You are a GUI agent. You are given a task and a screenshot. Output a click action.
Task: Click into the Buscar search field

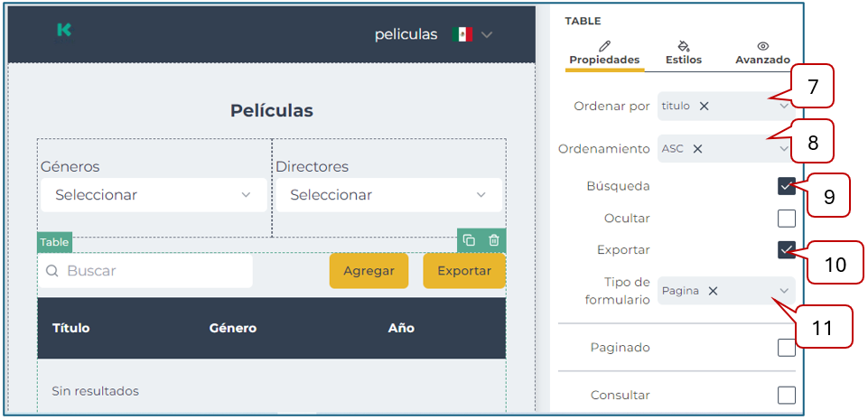154,271
